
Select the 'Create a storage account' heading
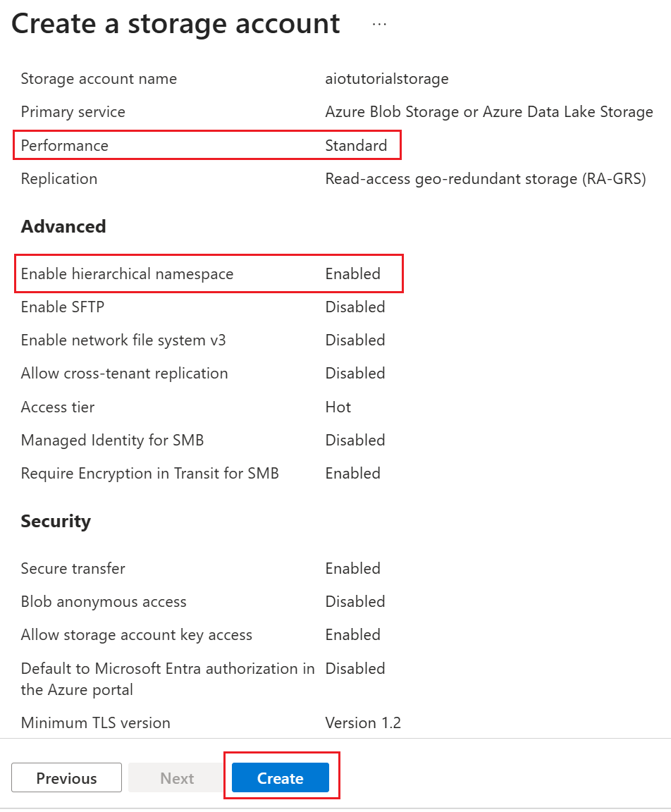[176, 24]
